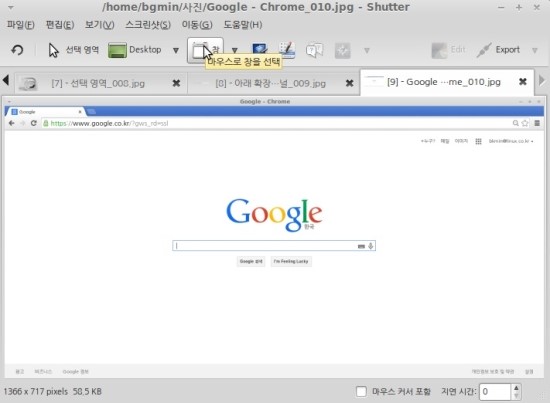Decrease the delay time with down arrow
This screenshot has height=403, width=550.
tap(516, 396)
